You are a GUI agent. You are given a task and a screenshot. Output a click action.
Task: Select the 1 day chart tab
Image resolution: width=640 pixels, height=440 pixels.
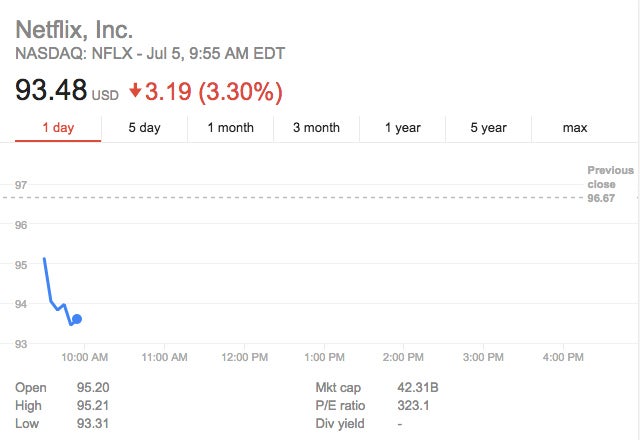point(57,128)
